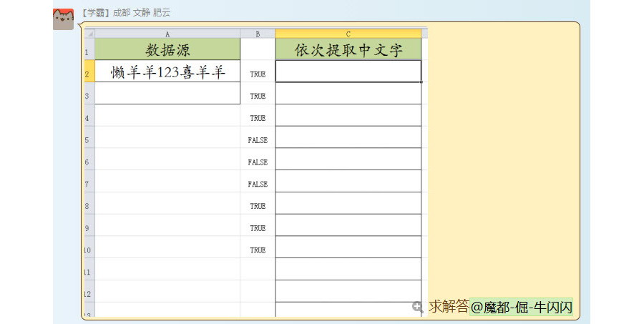644x324 pixels.
Task: Click the TRUE value in row 10
Action: (x=258, y=250)
